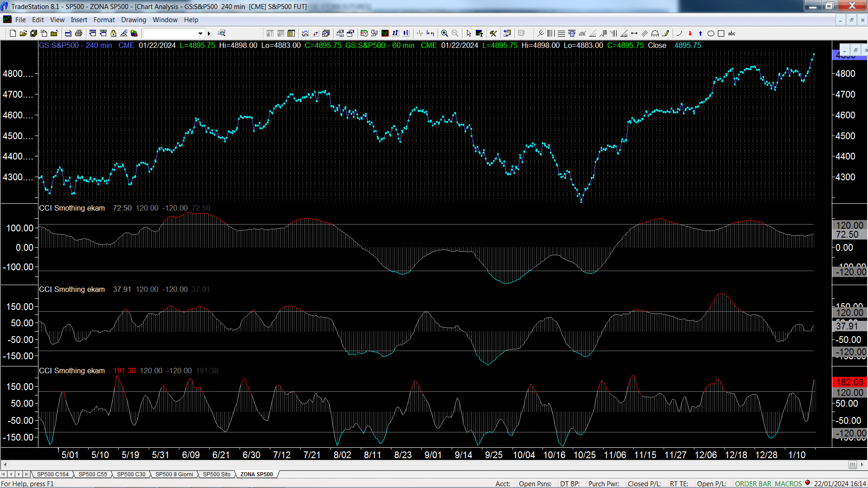868x488 pixels.
Task: Click the symbol lookup magnifier icon
Action: tap(222, 33)
